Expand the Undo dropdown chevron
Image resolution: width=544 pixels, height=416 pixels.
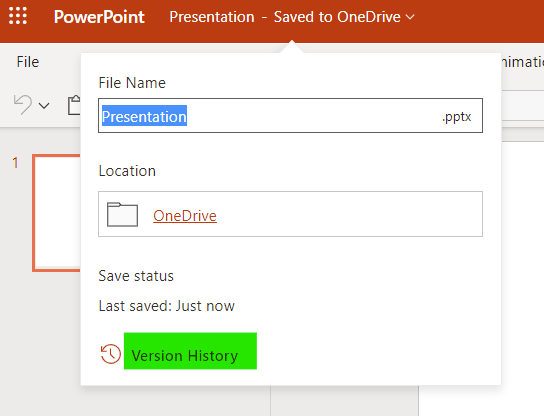click(x=44, y=105)
